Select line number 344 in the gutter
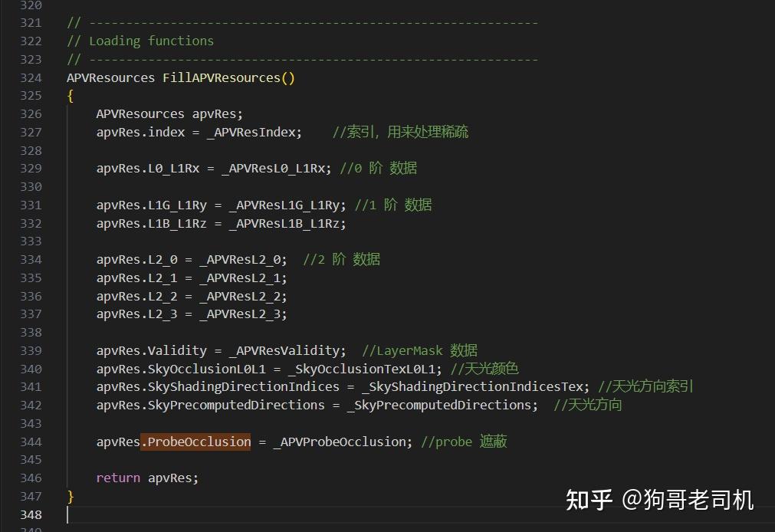 click(x=31, y=442)
